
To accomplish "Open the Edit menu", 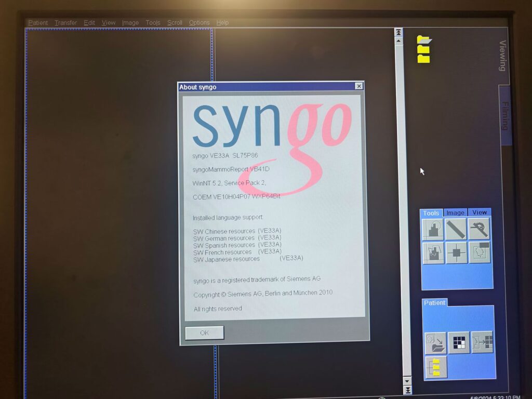I will tap(89, 23).
